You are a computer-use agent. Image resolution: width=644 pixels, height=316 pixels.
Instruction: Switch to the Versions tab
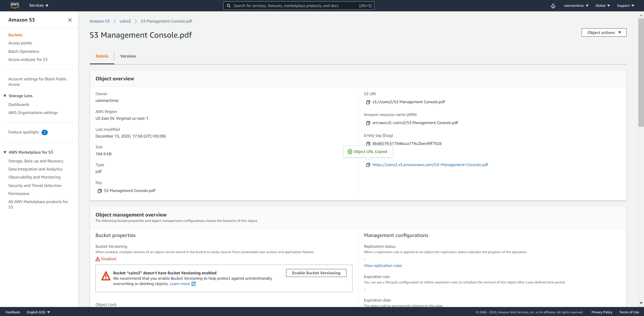click(x=128, y=56)
